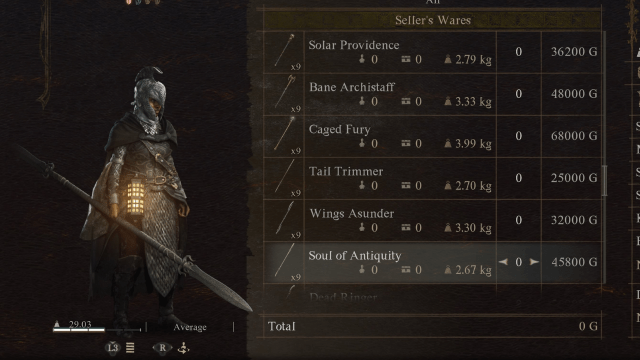Image resolution: width=640 pixels, height=360 pixels.
Task: Click the Solar Providence staff icon
Action: click(x=284, y=52)
